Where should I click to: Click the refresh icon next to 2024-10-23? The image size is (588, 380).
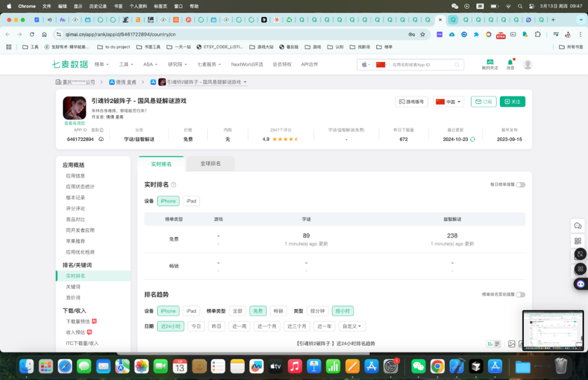pos(473,139)
